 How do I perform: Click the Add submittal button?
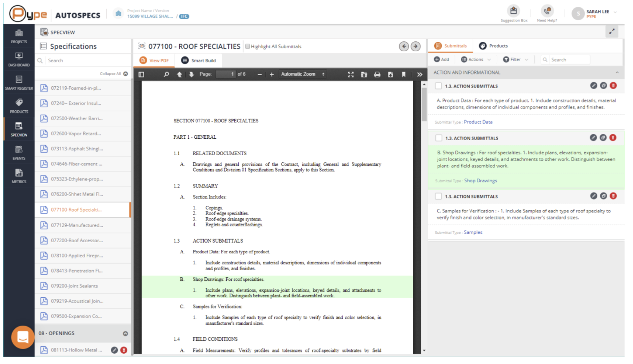click(x=442, y=59)
